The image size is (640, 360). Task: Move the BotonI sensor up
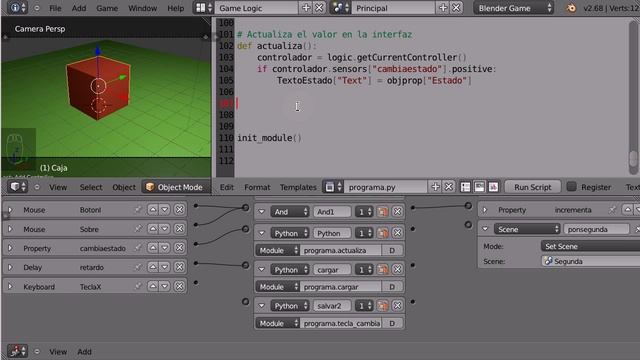153,209
